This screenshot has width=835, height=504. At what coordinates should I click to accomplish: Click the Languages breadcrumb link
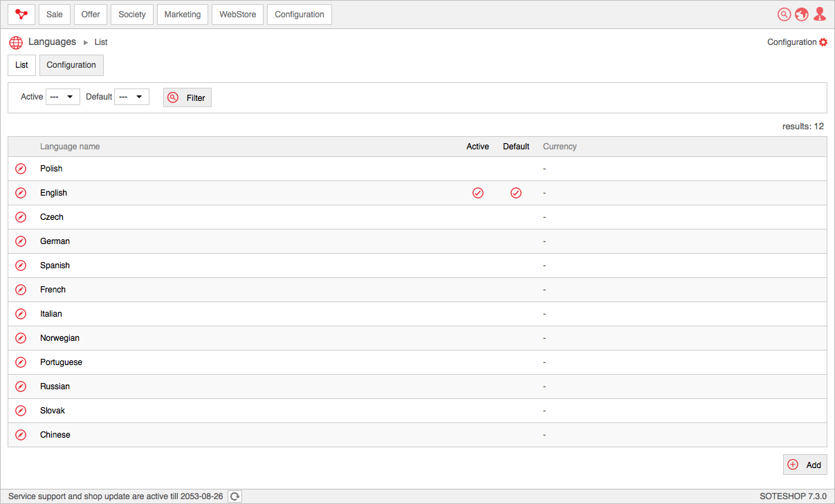52,42
